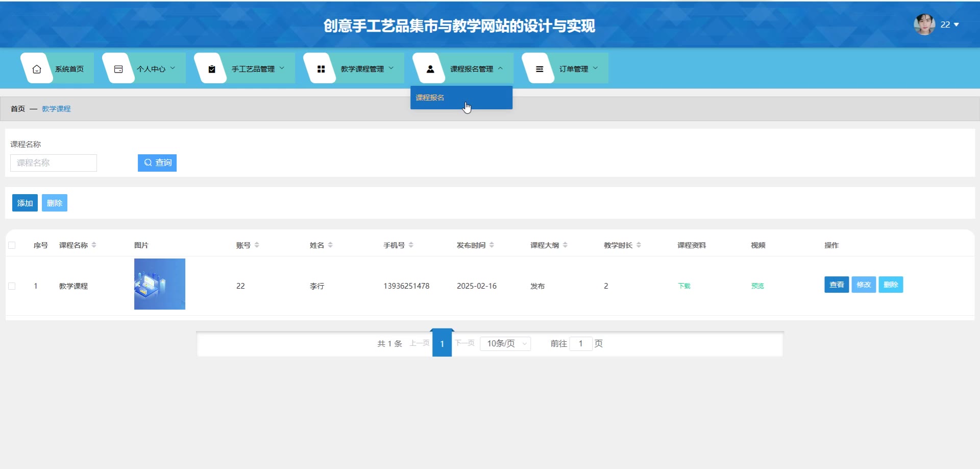Expand the user 22 account dropdown arrow
This screenshot has height=469, width=980.
957,25
